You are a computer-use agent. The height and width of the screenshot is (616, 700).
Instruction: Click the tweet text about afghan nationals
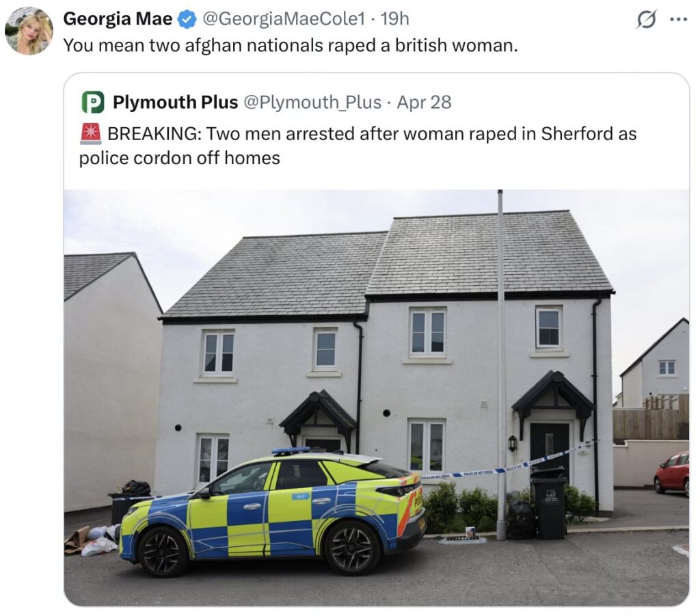291,46
